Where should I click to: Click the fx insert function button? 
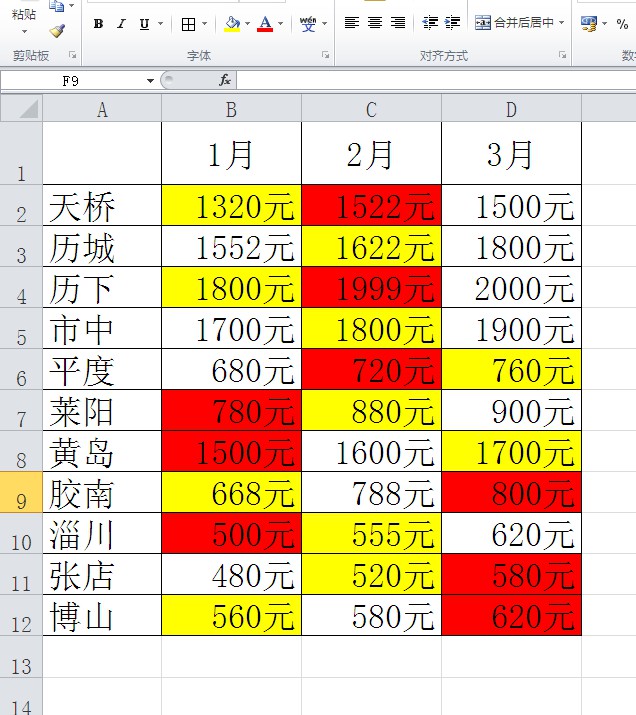click(x=225, y=81)
